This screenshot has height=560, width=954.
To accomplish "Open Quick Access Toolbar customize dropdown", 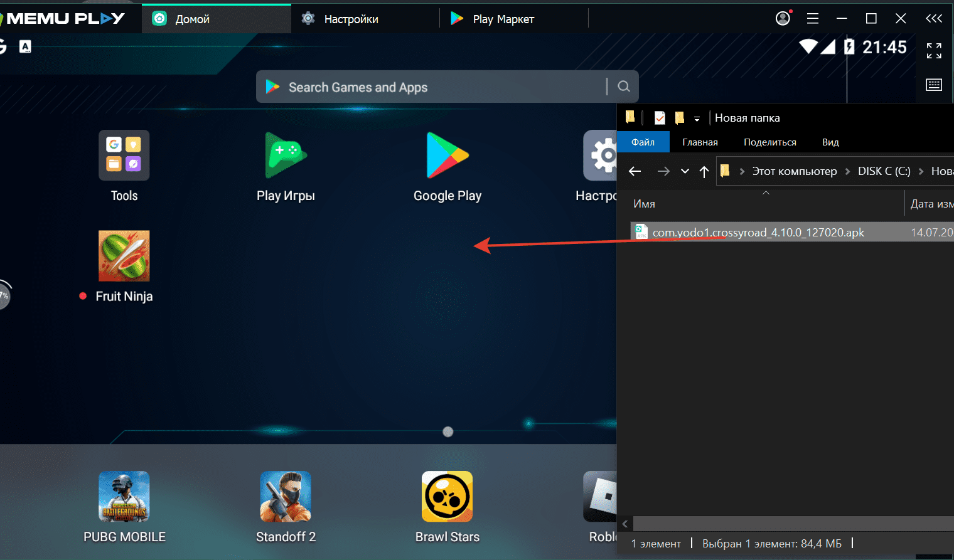I will pyautogui.click(x=697, y=119).
